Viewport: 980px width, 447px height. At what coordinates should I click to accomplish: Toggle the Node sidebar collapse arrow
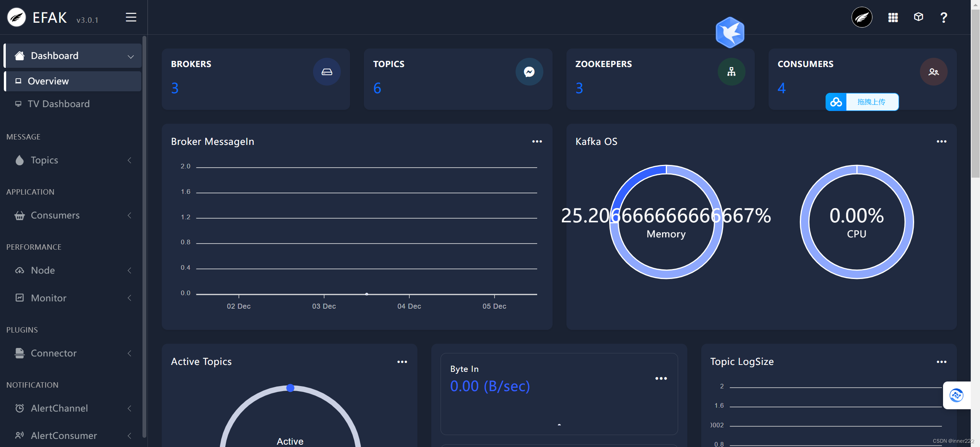coord(129,270)
